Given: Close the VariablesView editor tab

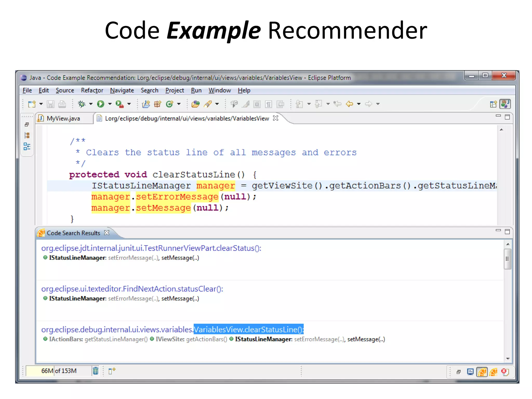Looking at the screenshot, I should 276,118.
